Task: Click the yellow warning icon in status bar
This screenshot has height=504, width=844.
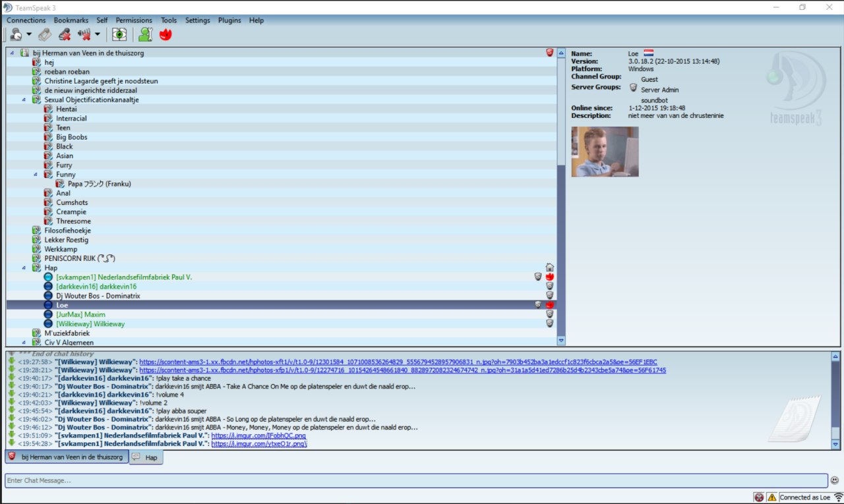Action: 771,497
